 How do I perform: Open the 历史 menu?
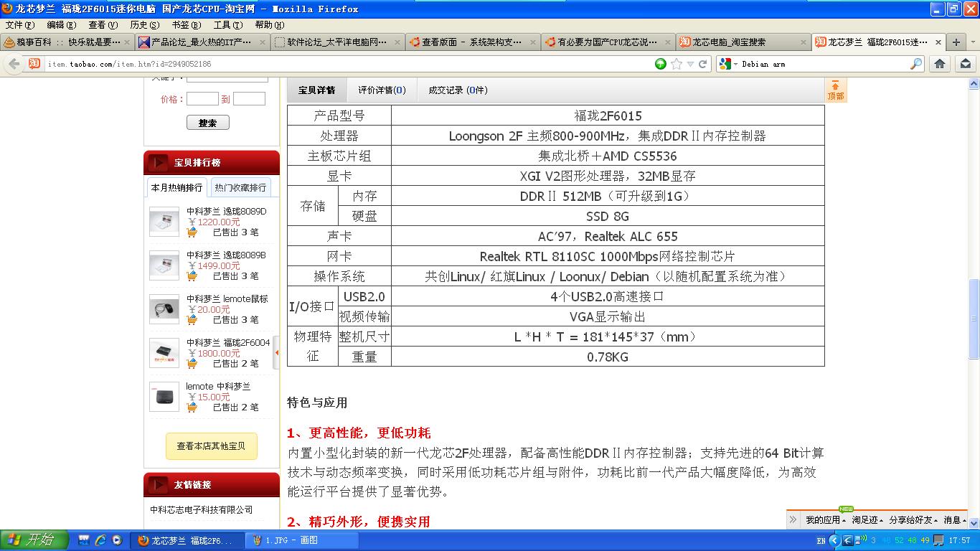(144, 24)
